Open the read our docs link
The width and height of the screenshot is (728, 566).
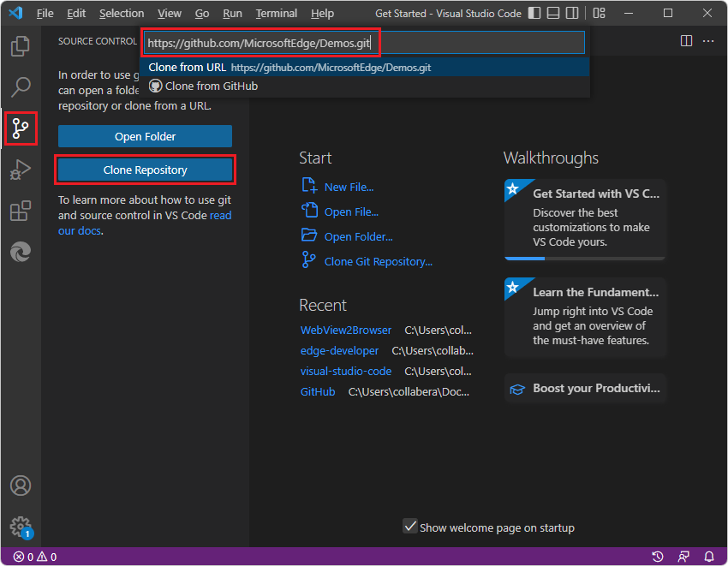coord(220,215)
